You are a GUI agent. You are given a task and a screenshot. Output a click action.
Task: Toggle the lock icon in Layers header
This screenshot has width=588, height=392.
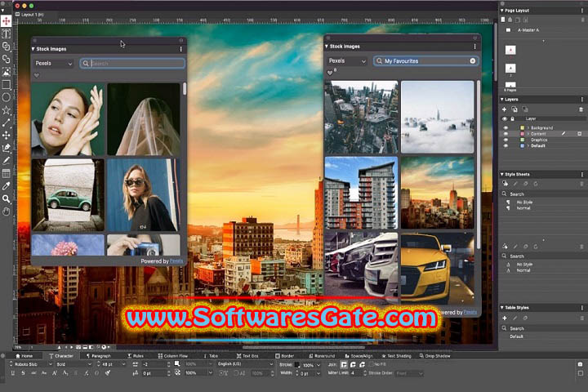coord(512,119)
